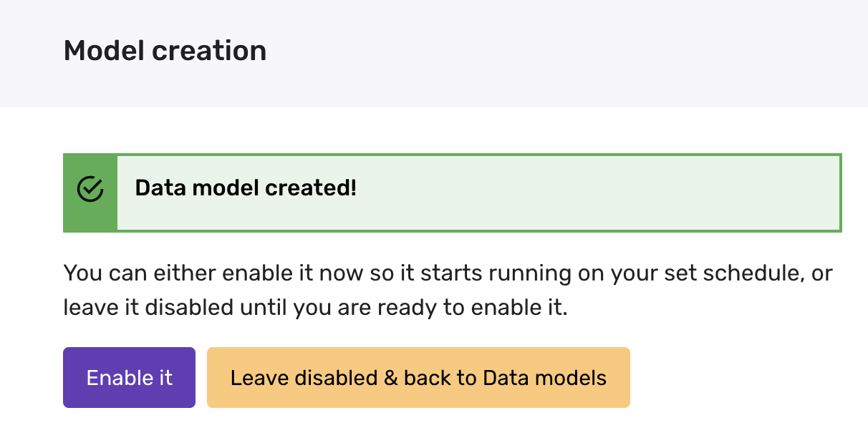Click Leave disabled & back to Data models
The height and width of the screenshot is (438, 868).
tap(418, 378)
